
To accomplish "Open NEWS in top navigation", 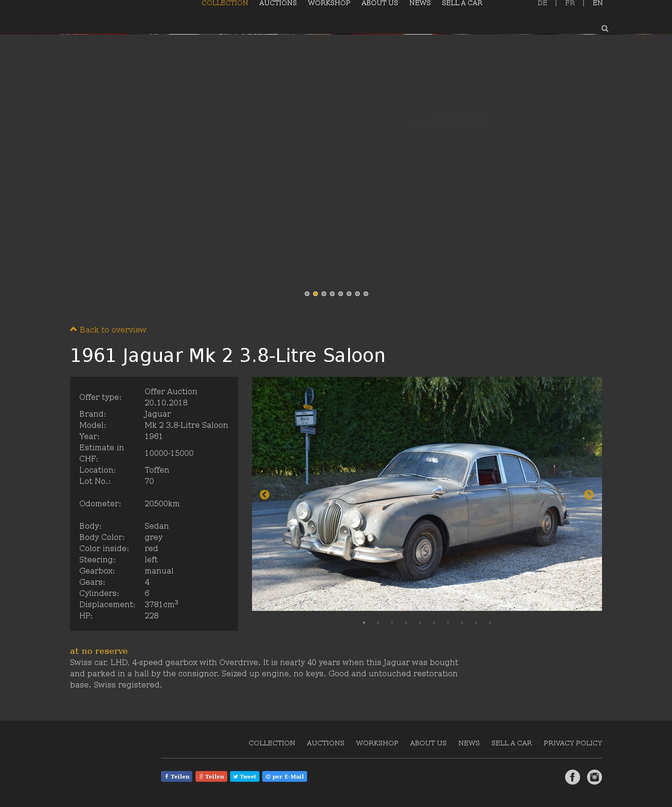I will 420,3.
